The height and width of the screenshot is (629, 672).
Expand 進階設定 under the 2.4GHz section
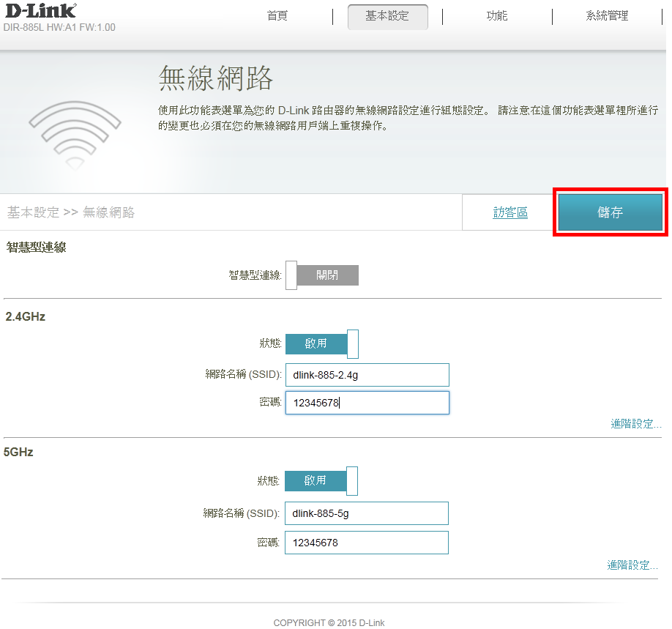[635, 424]
